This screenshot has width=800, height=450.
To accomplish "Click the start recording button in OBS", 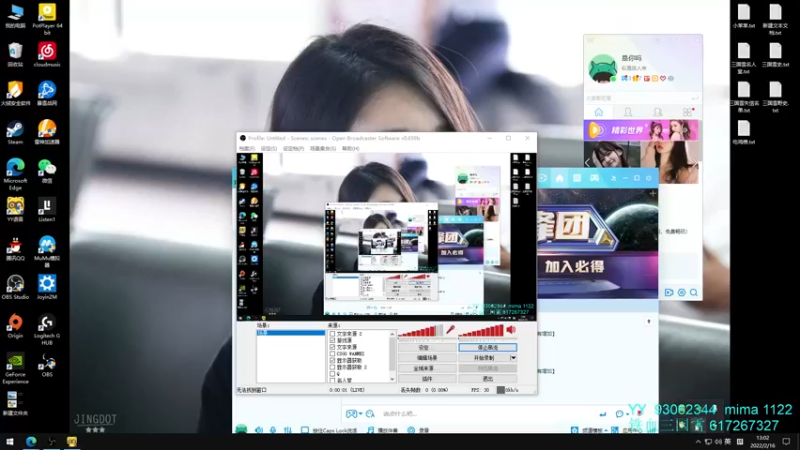I will click(484, 358).
